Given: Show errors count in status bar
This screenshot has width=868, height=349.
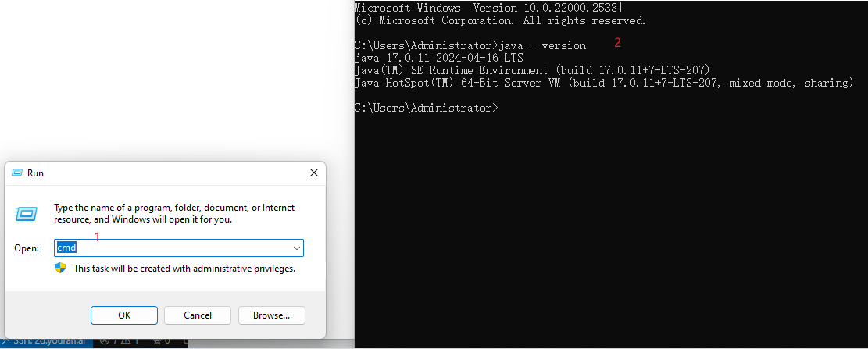Looking at the screenshot, I should pyautogui.click(x=107, y=342).
